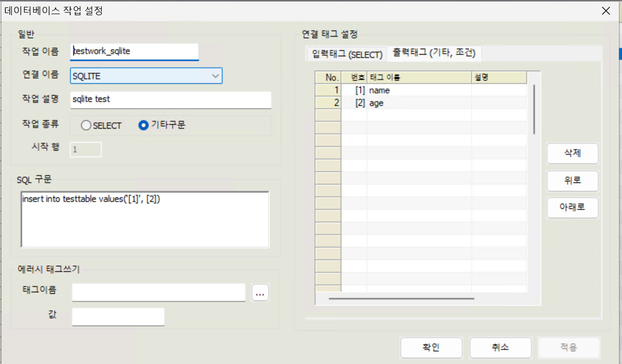Click the [2] number cell
The image size is (622, 364).
point(354,103)
